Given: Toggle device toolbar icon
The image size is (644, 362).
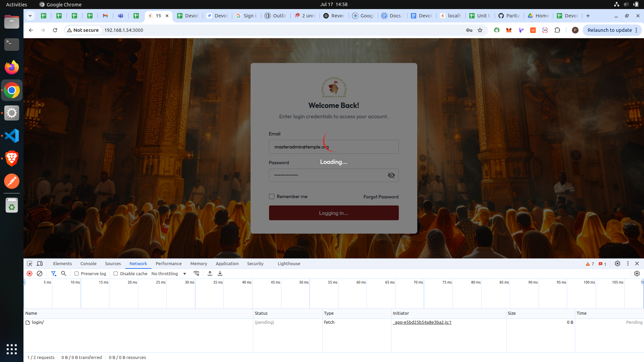Looking at the screenshot, I should [40, 264].
